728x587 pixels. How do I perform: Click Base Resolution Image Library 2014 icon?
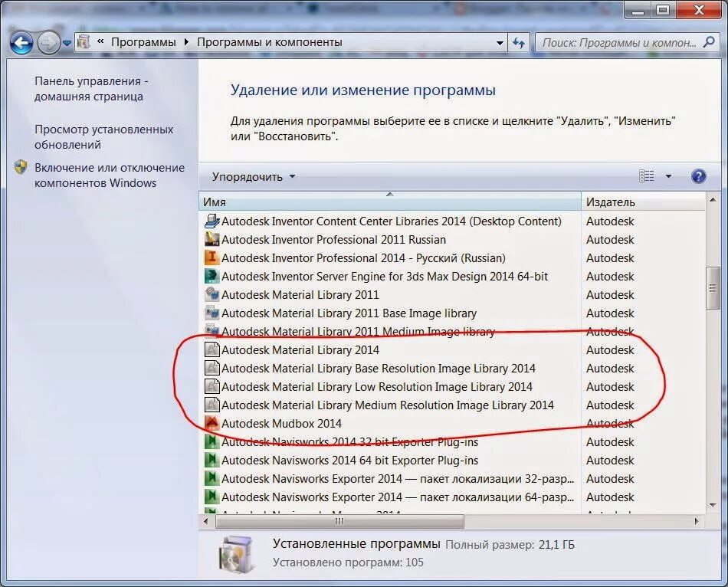(x=212, y=368)
